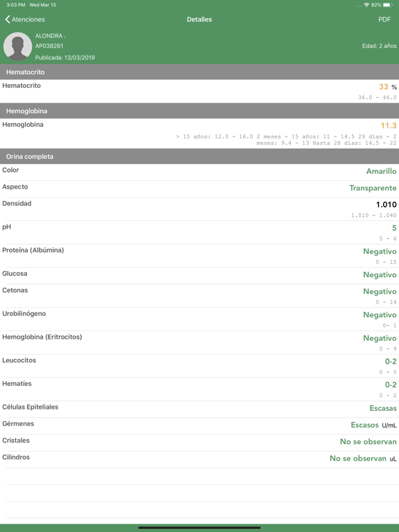Tap the Cilindros row label
The image size is (399, 532).
[16, 457]
